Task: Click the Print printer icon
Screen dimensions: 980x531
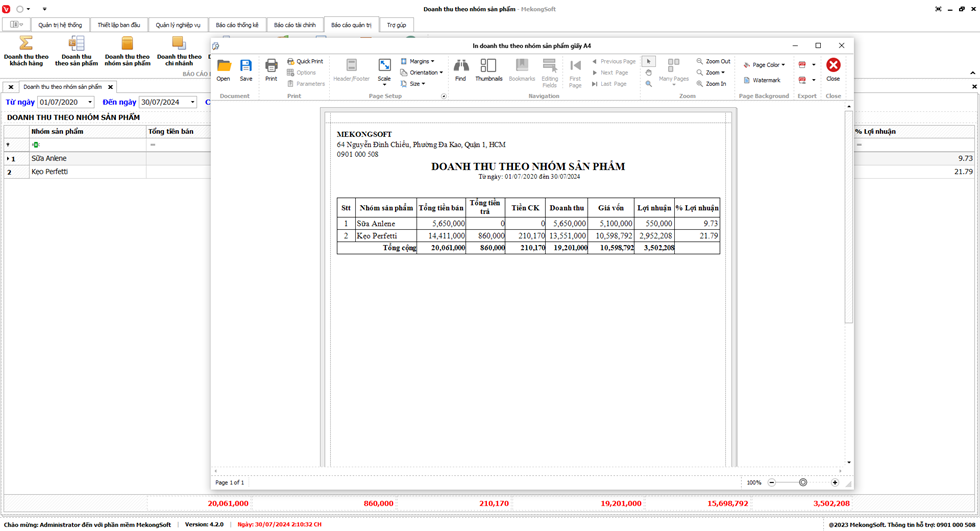Action: pos(271,69)
